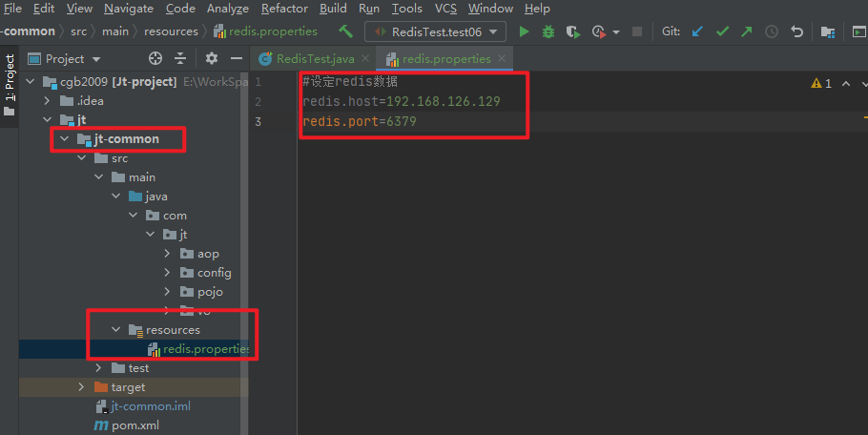Image resolution: width=868 pixels, height=435 pixels.
Task: Go to previous highlighted error arrow
Action: pos(846,84)
